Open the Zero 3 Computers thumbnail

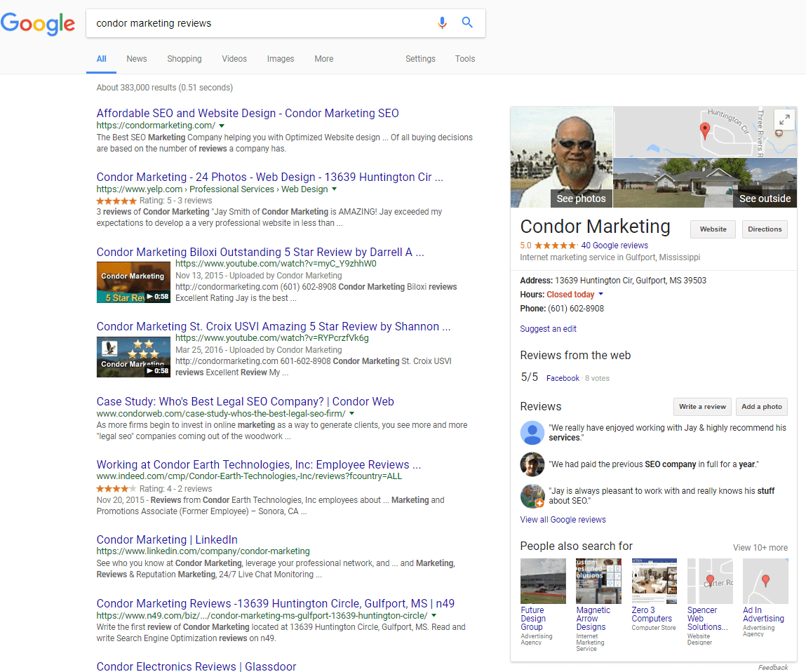coord(654,581)
